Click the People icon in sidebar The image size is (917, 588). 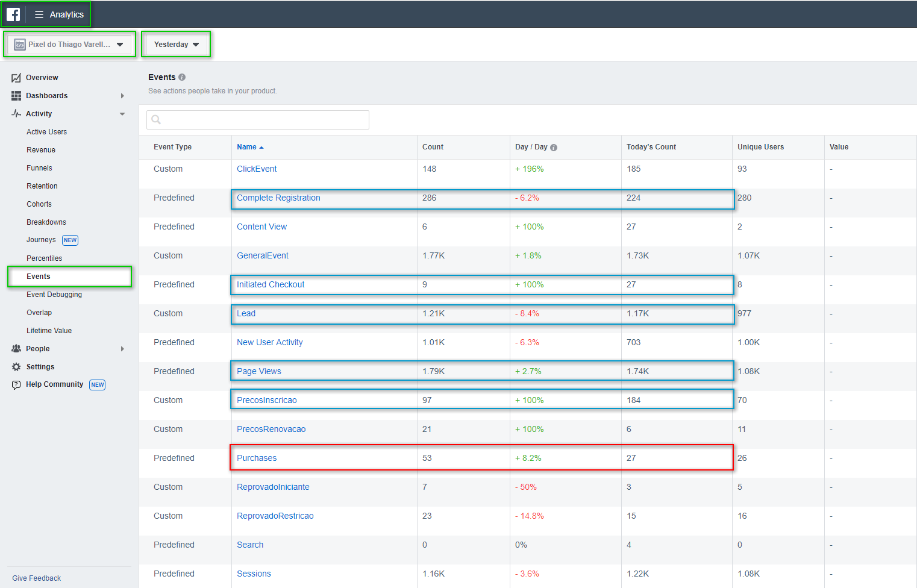tap(16, 349)
